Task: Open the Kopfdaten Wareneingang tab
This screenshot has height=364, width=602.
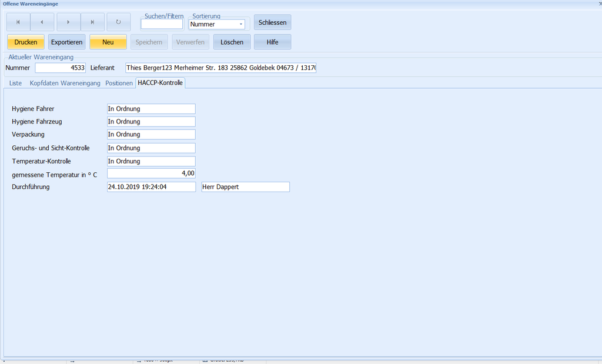Action: click(x=65, y=84)
